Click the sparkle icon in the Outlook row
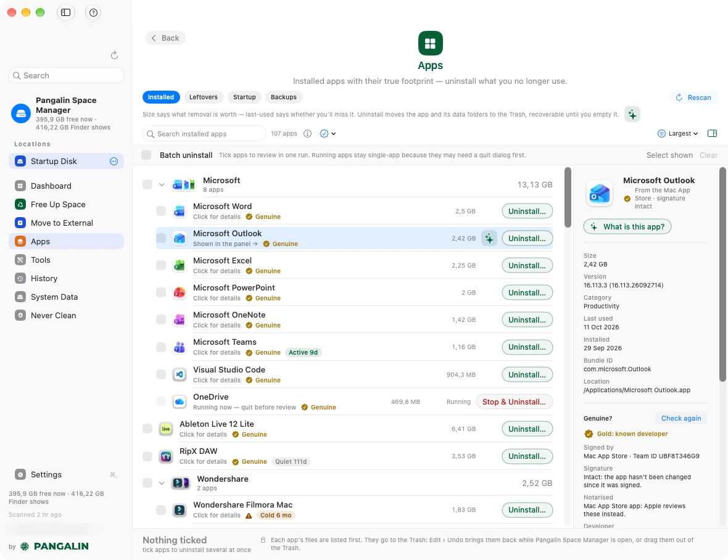728x560 pixels. click(x=489, y=239)
